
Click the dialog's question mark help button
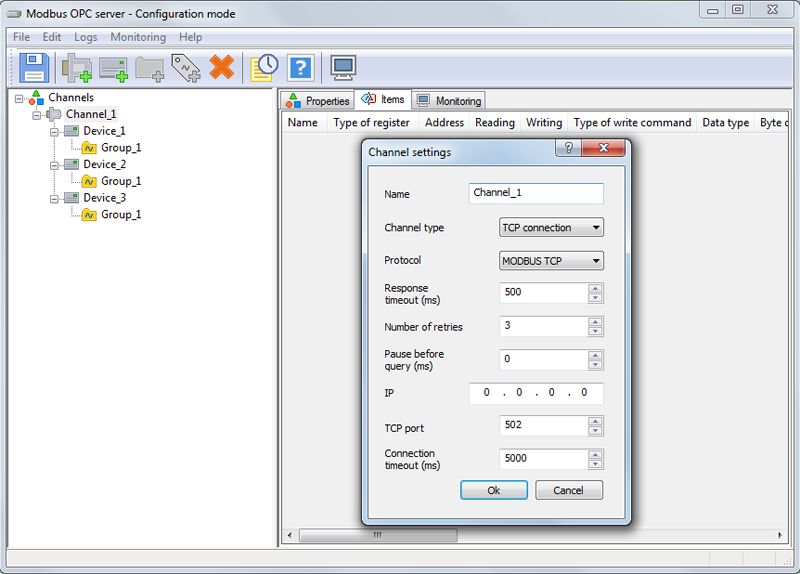click(x=568, y=147)
